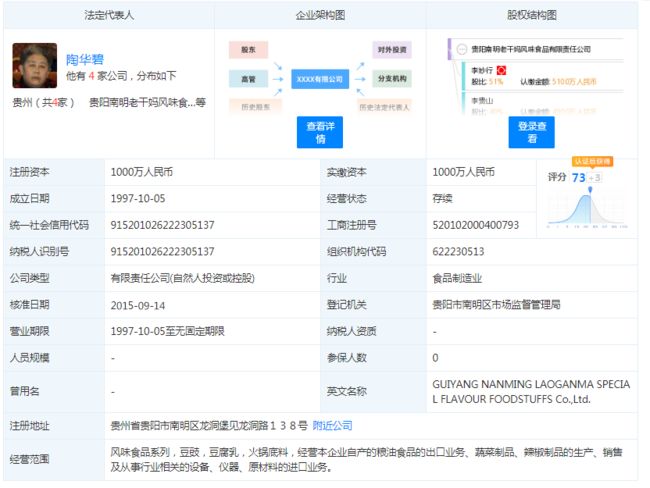Click the 股权结构图 column header
This screenshot has width=650, height=488.
(532, 15)
